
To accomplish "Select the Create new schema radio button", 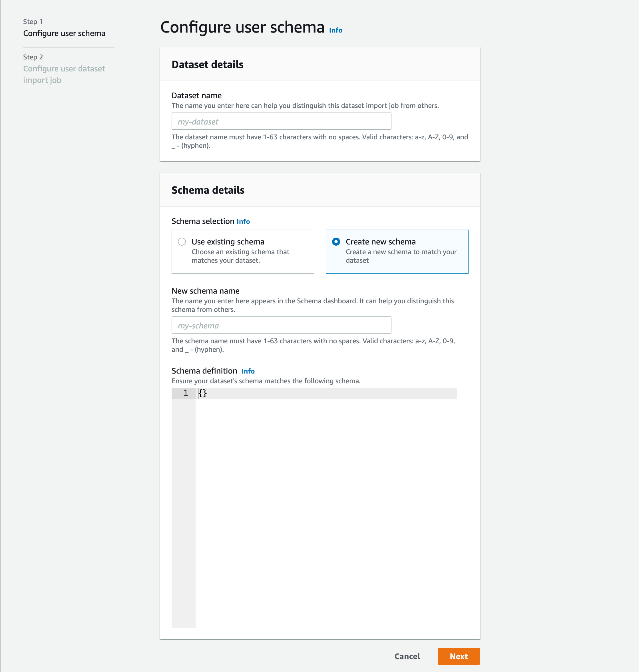I will point(336,242).
